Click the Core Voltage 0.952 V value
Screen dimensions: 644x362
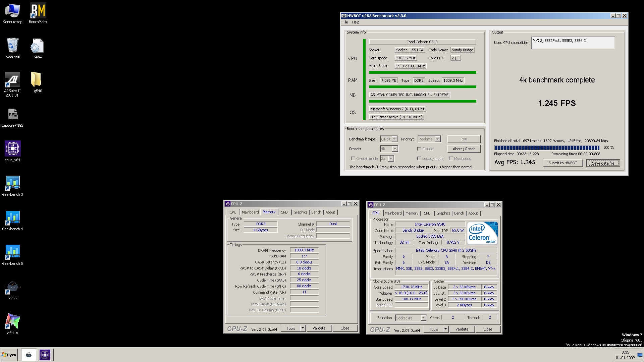(x=453, y=242)
